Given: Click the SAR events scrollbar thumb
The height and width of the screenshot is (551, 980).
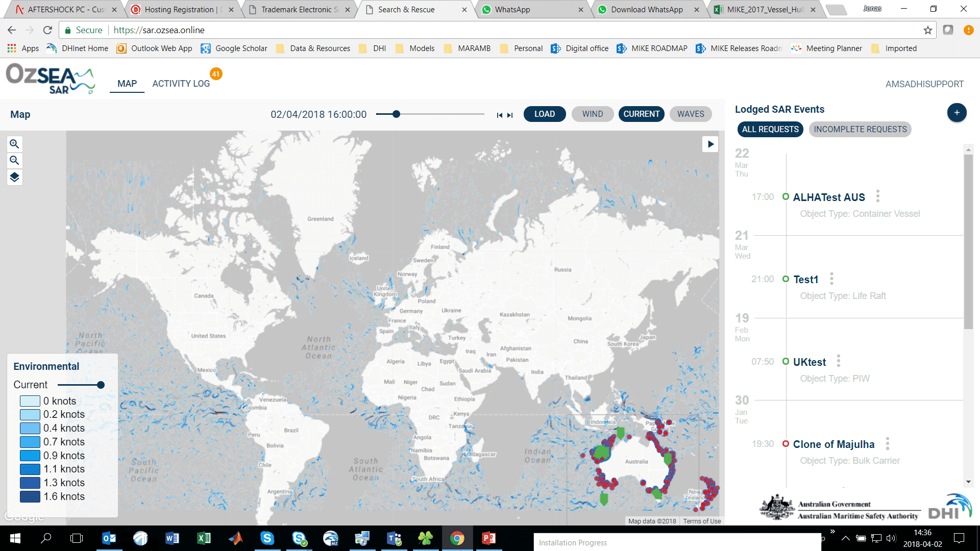Looking at the screenshot, I should [968, 242].
